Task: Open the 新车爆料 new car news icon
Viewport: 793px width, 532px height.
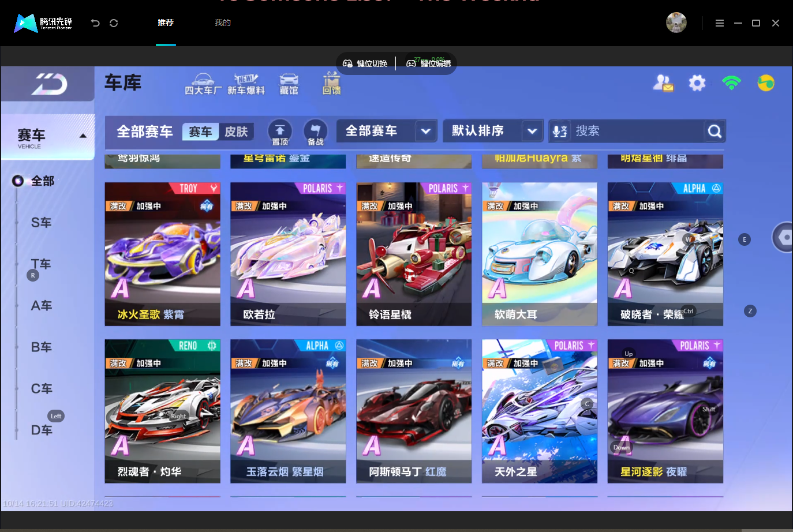Action: (x=246, y=84)
